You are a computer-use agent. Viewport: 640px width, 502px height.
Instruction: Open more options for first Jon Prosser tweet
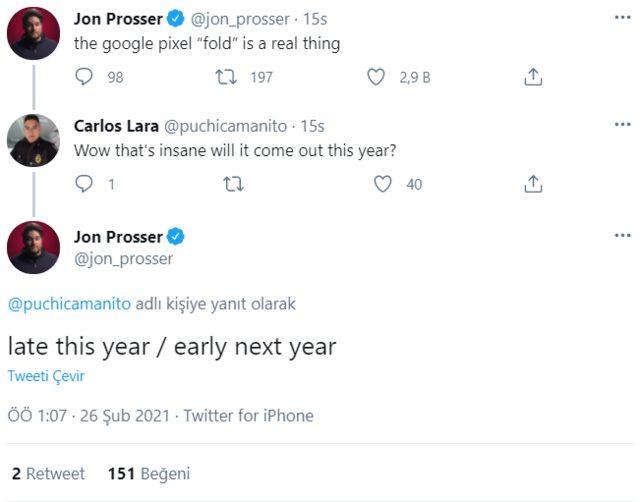[x=622, y=18]
